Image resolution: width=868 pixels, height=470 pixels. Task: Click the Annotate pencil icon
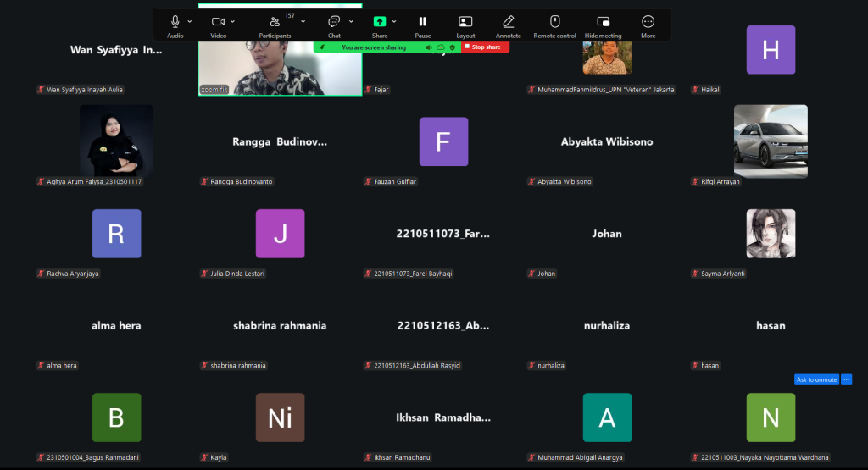point(508,22)
